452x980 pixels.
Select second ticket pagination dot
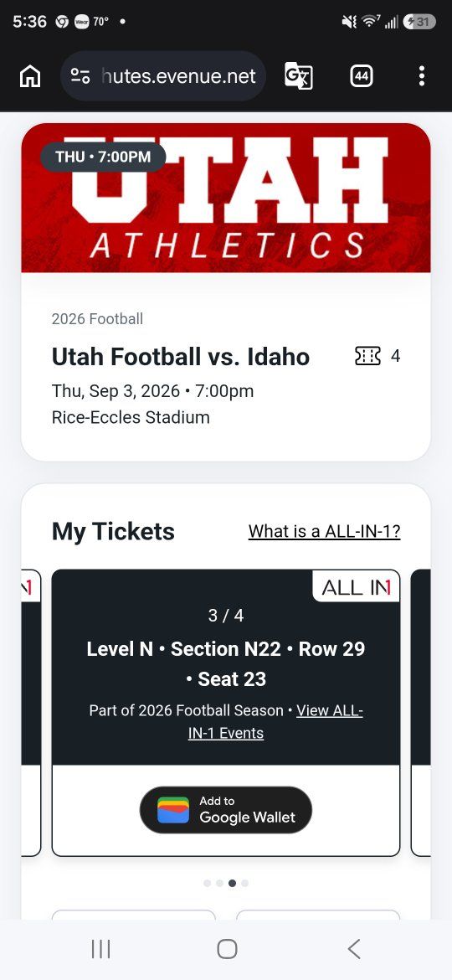(x=220, y=883)
